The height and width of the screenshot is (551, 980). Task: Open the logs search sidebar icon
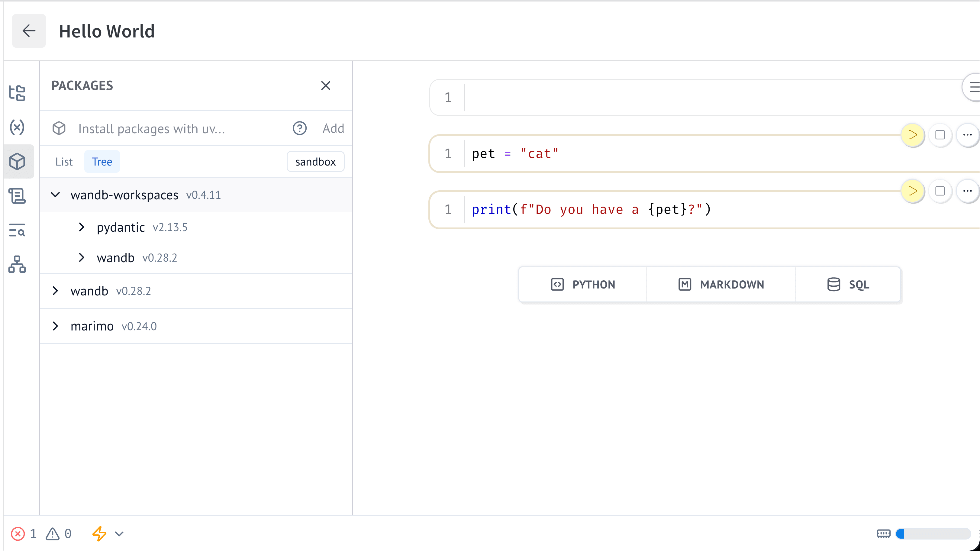(17, 230)
